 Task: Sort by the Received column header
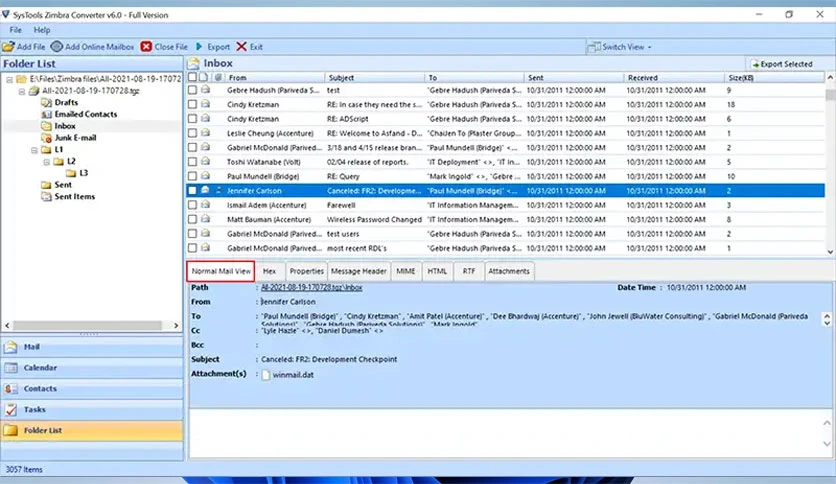point(673,77)
